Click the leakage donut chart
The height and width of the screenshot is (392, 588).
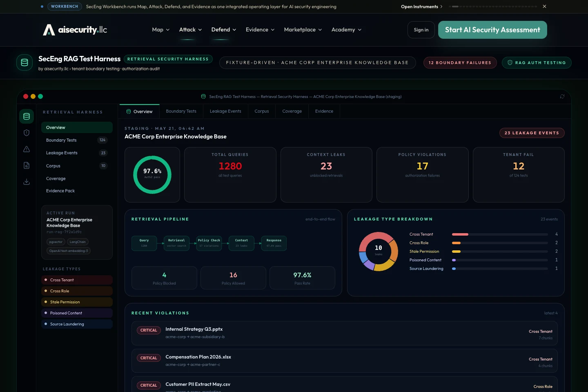pyautogui.click(x=379, y=252)
